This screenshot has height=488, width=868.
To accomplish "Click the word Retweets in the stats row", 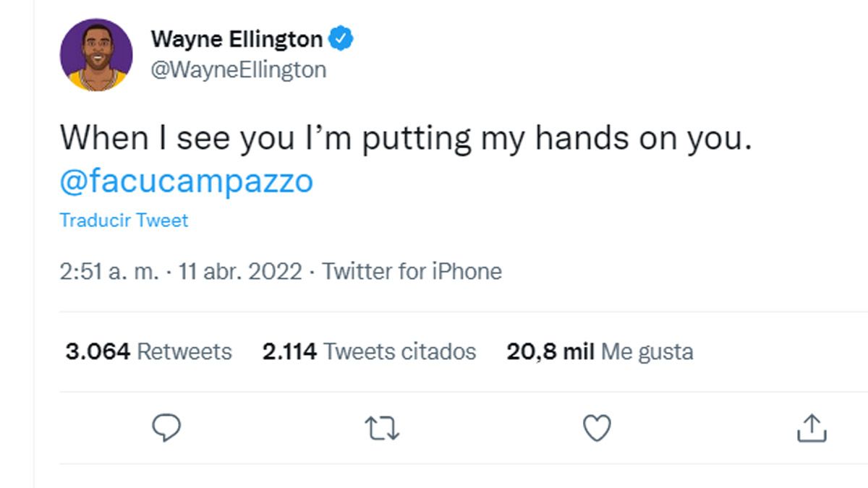I will [x=184, y=352].
